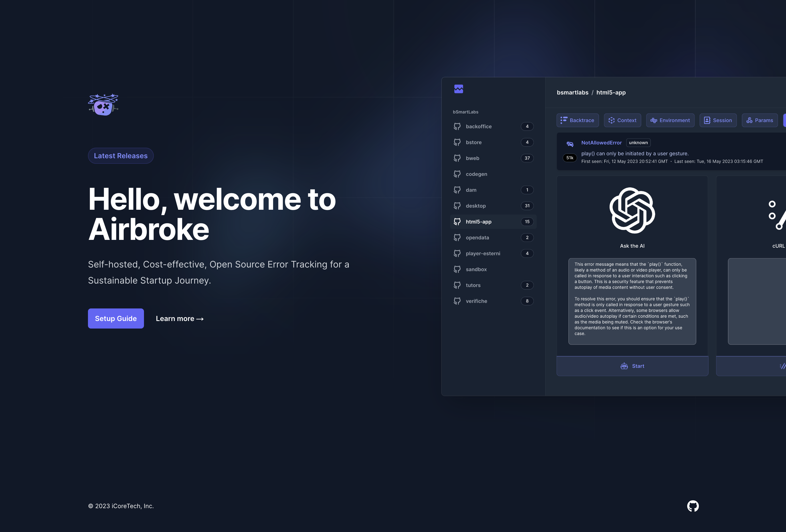The height and width of the screenshot is (532, 786).
Task: Enable the Start button in AI panel
Action: (632, 366)
